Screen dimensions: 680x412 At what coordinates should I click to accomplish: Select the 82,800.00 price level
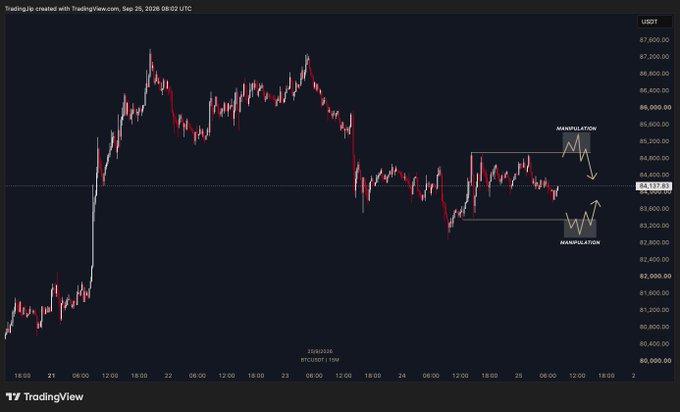[654, 242]
